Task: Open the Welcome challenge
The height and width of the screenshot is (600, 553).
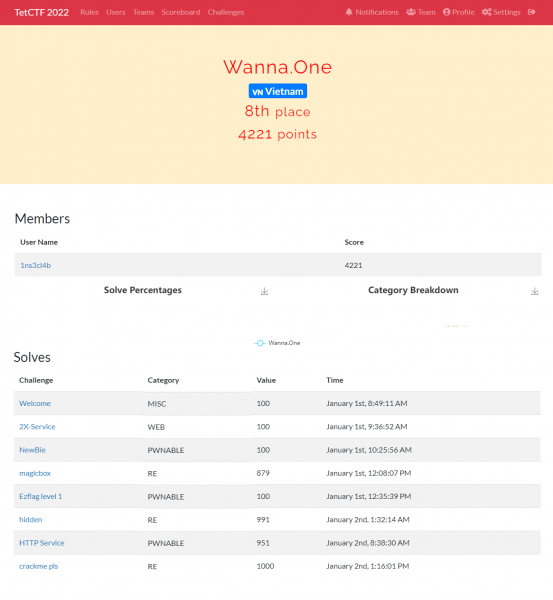Action: pos(35,403)
